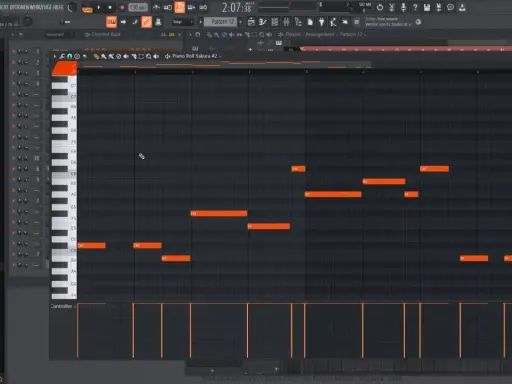Image resolution: width=512 pixels, height=384 pixels.
Task: Click arrow right of Pattern 12
Action: (240, 22)
